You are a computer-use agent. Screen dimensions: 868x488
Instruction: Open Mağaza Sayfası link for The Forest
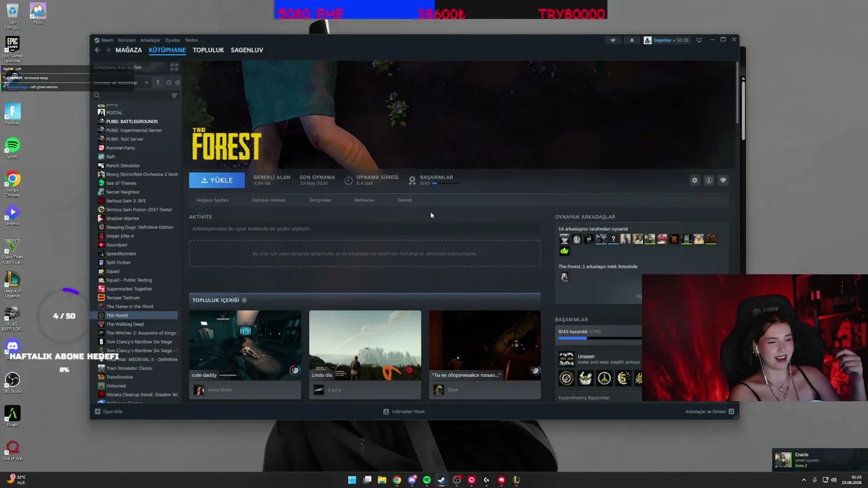(x=212, y=200)
